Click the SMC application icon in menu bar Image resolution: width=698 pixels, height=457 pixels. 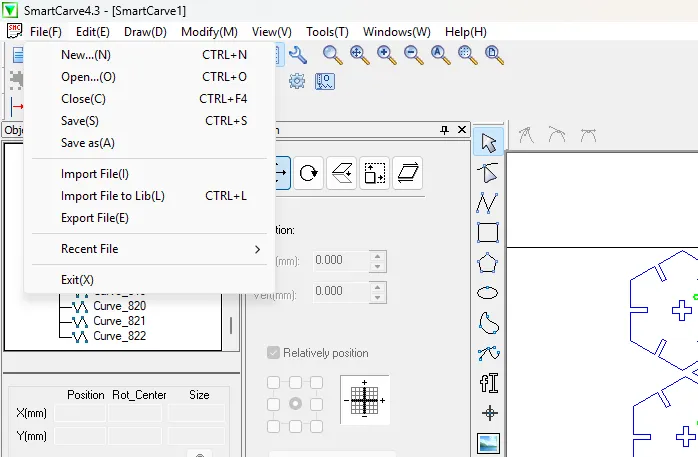tap(15, 32)
